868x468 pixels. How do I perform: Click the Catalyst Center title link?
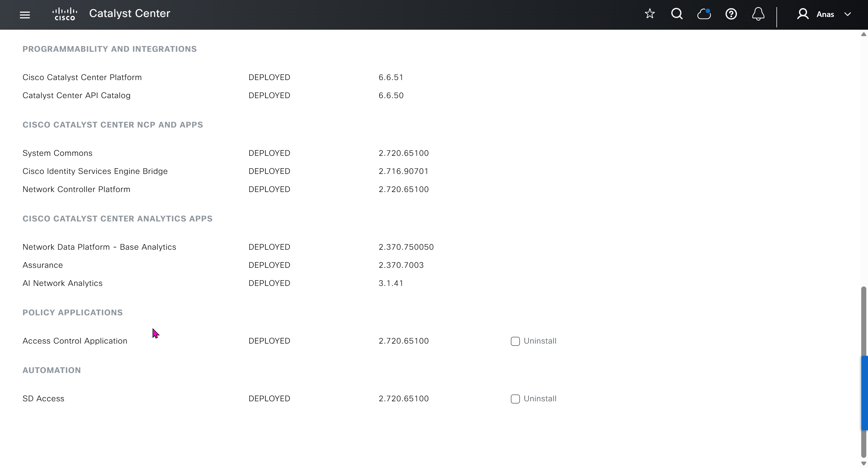coord(129,14)
